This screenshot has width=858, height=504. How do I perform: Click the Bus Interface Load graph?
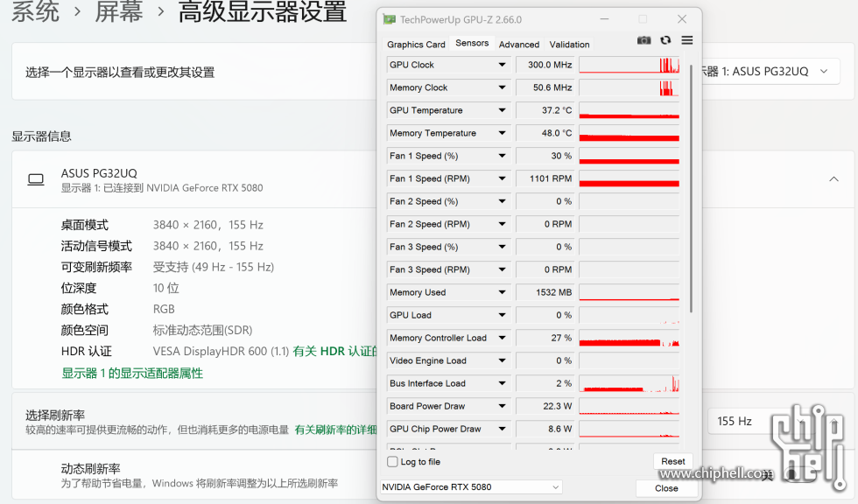(629, 384)
